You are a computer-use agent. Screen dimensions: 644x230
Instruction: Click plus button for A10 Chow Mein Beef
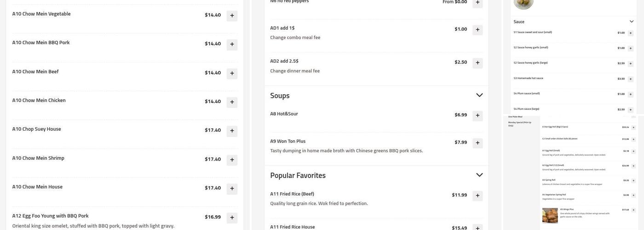pos(232,74)
